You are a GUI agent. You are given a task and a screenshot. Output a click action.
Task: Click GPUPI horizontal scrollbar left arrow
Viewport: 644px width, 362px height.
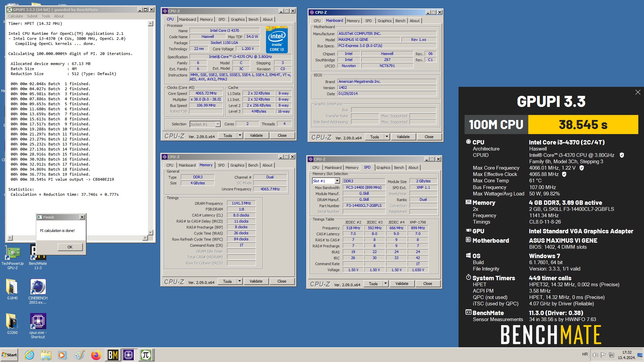10,238
